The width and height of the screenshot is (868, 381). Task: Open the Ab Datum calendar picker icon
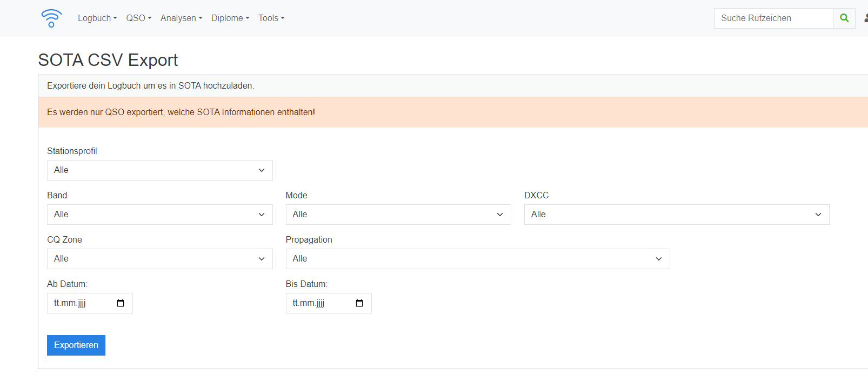(x=121, y=303)
